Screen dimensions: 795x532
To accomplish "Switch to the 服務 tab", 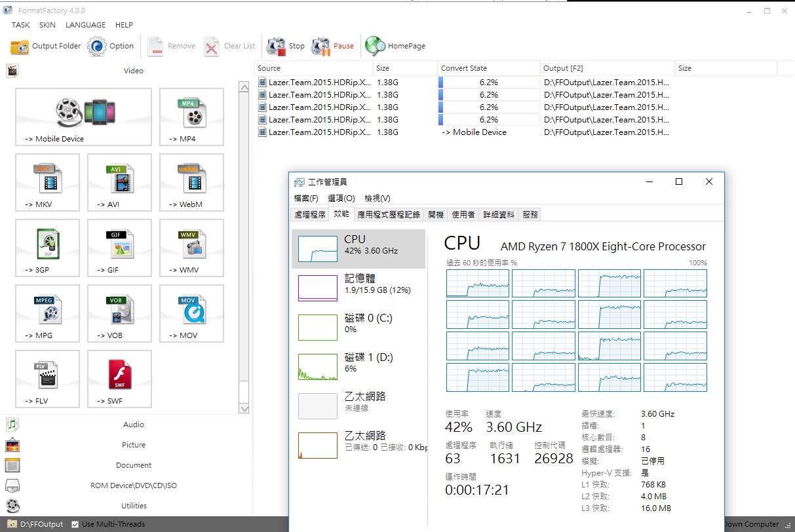I will (x=530, y=214).
